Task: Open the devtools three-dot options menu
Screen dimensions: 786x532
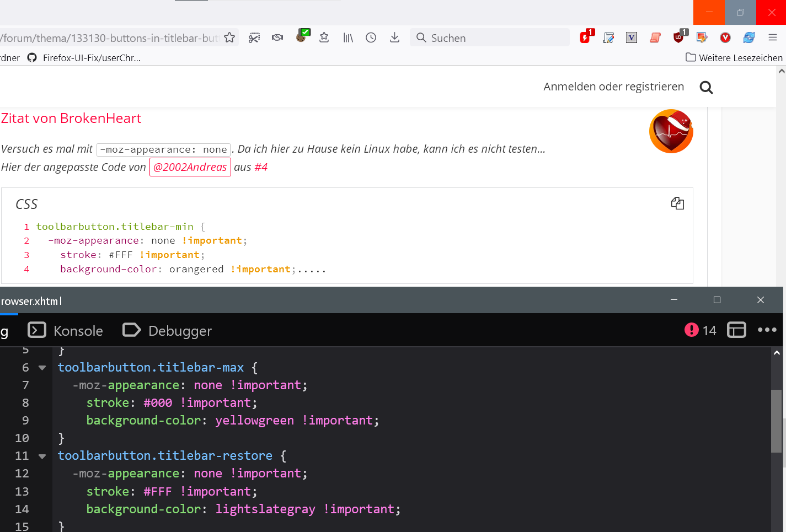Action: (767, 330)
